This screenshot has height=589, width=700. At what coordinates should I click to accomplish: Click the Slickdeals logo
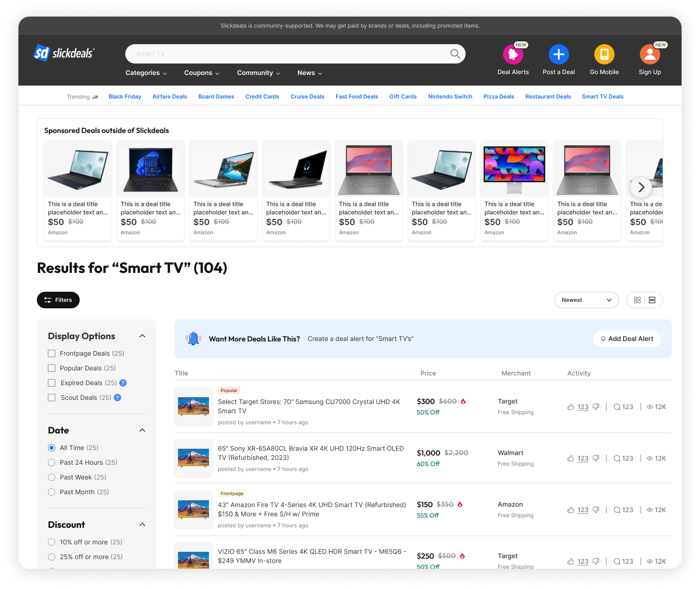click(64, 53)
